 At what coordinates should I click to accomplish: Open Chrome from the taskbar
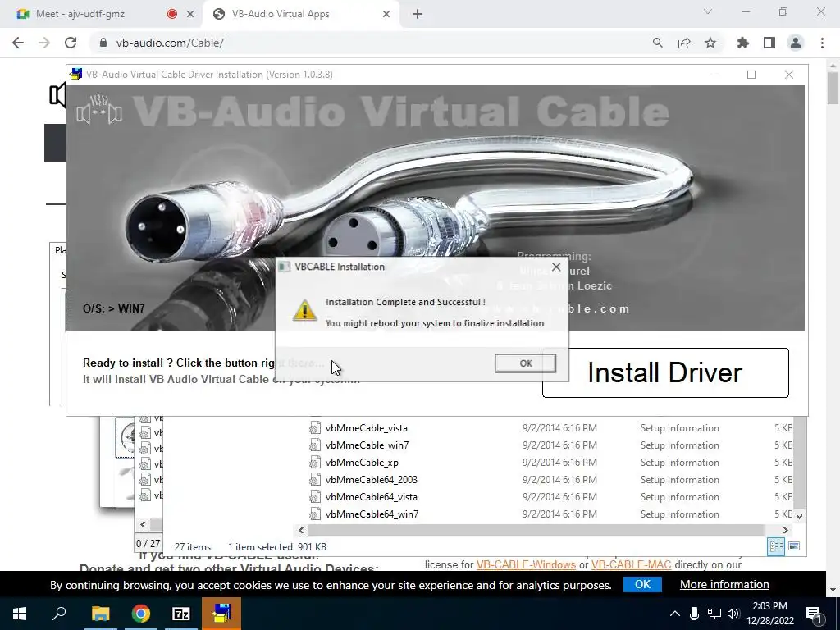141,614
